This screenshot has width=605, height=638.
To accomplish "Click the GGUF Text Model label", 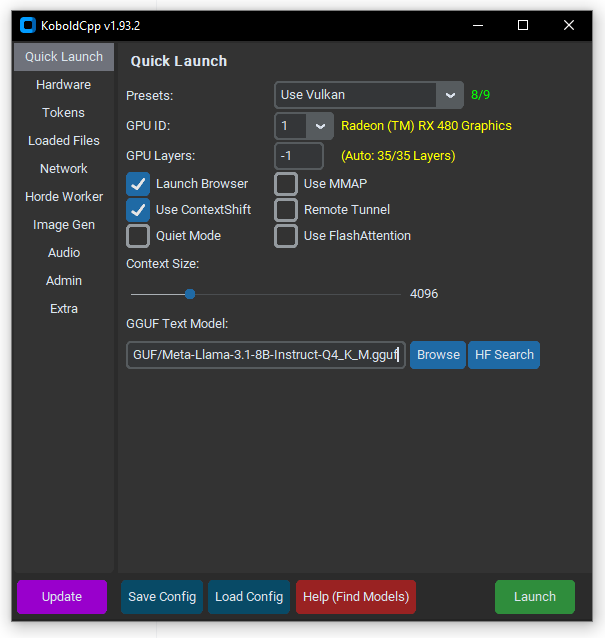I will (x=177, y=324).
